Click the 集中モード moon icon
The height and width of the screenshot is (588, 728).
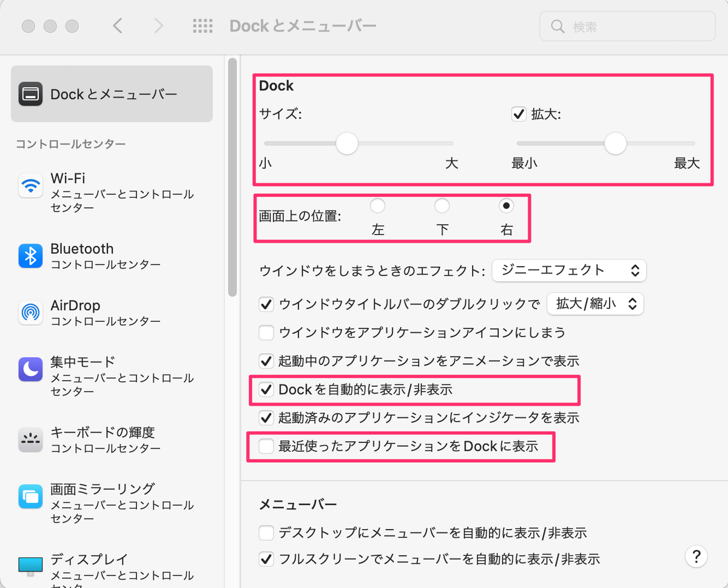pos(30,369)
